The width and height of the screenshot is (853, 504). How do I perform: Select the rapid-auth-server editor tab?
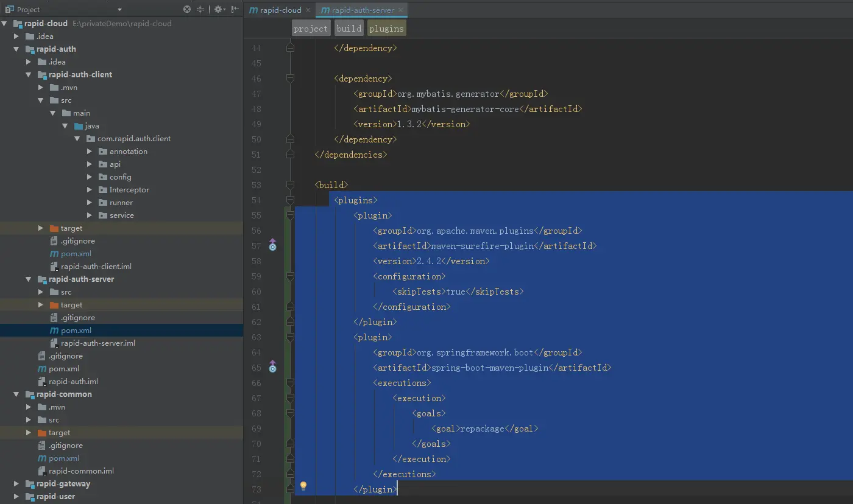click(x=362, y=10)
